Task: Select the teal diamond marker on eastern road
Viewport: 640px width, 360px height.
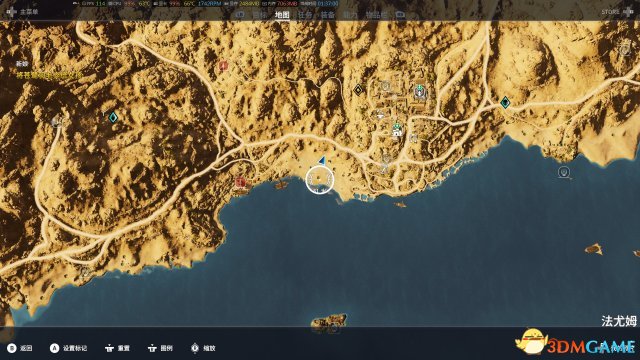Action: 505,102
